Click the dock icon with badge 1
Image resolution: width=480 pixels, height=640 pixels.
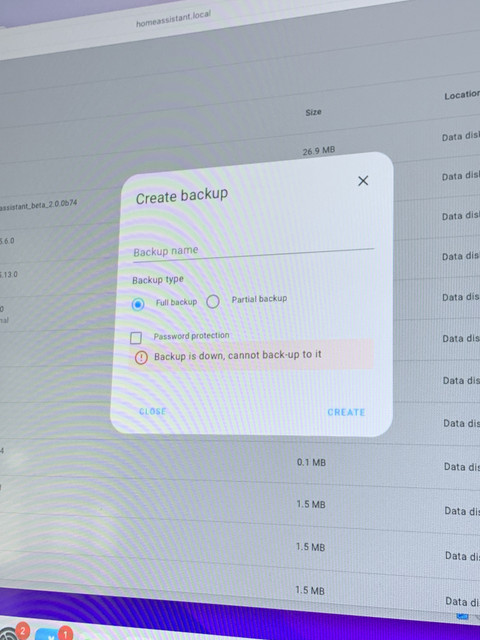tap(53, 635)
